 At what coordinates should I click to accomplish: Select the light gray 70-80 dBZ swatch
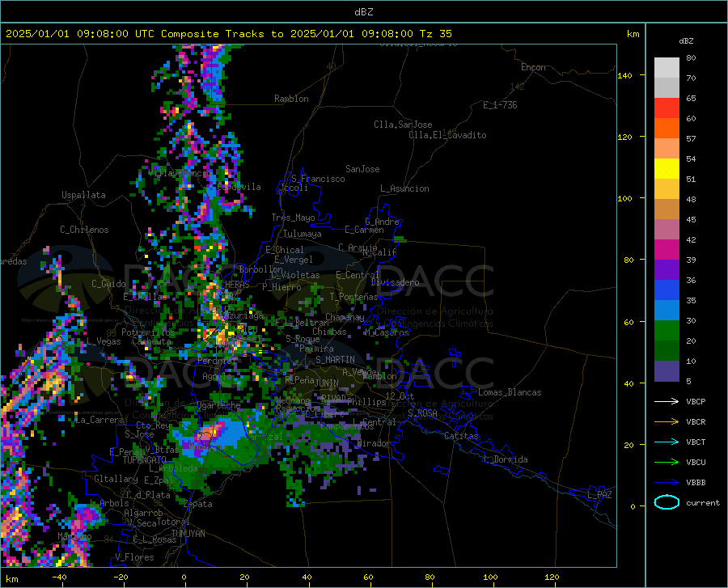[x=667, y=68]
